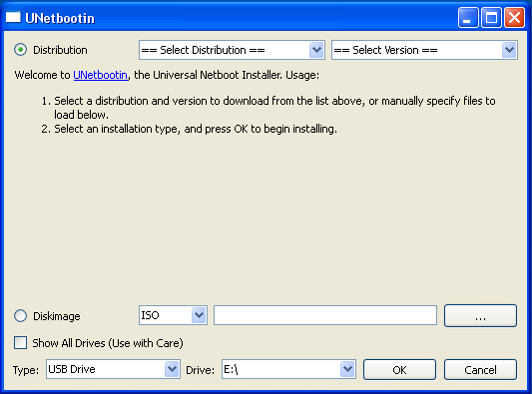Click the 'Type:' label
The width and height of the screenshot is (532, 394).
click(26, 370)
